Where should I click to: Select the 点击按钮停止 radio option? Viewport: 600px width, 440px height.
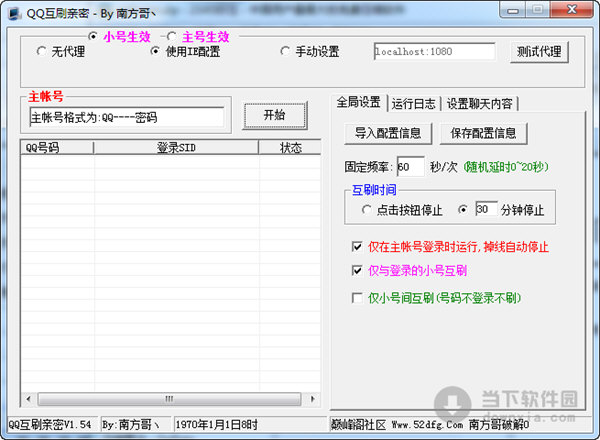tap(367, 210)
